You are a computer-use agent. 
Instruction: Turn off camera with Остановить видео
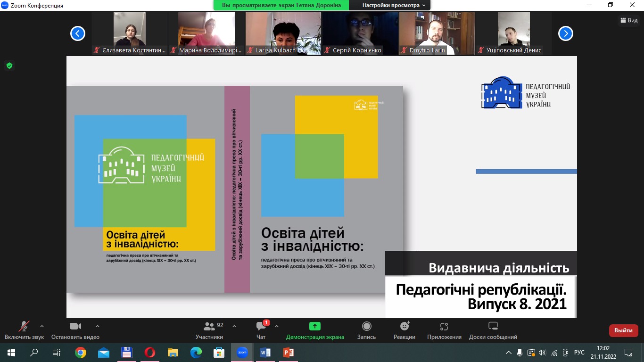coord(75,330)
